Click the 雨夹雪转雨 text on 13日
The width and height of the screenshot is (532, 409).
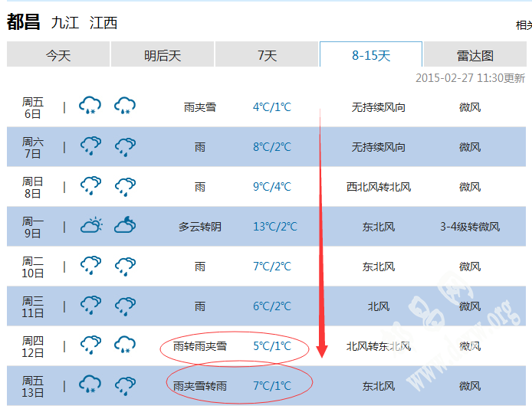(200, 386)
